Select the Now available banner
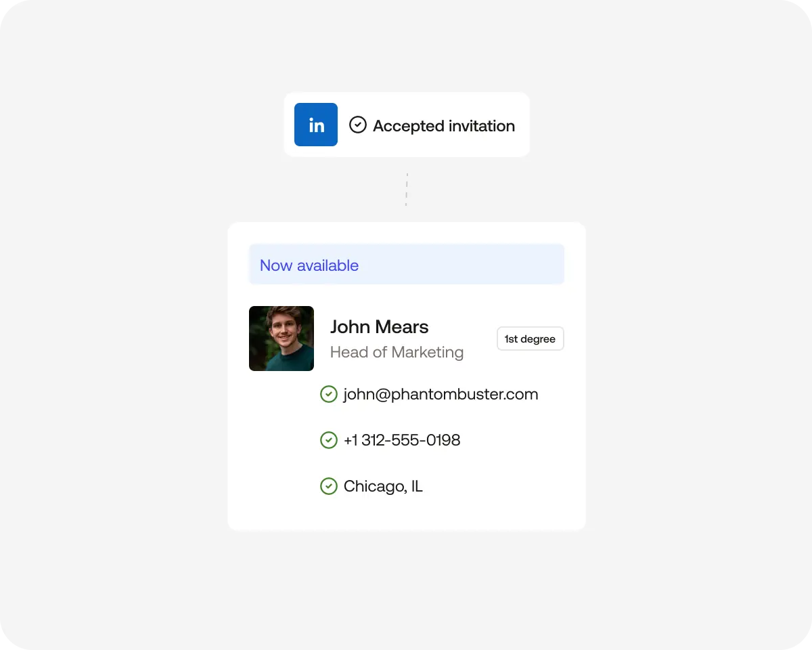Screen dimensions: 812x650 point(406,265)
